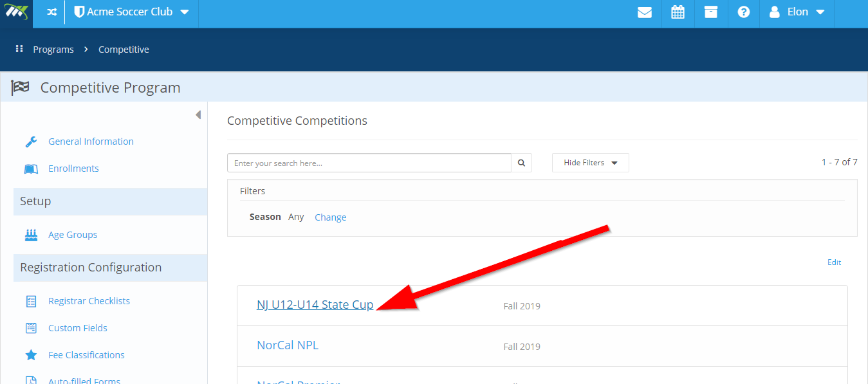Click the archive box icon in header
The image size is (868, 384).
click(x=710, y=12)
